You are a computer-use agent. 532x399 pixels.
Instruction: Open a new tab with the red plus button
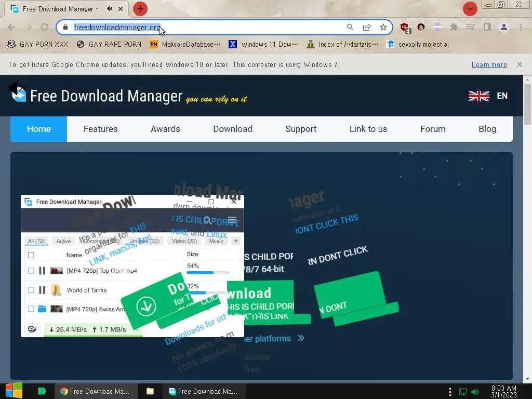click(140, 9)
